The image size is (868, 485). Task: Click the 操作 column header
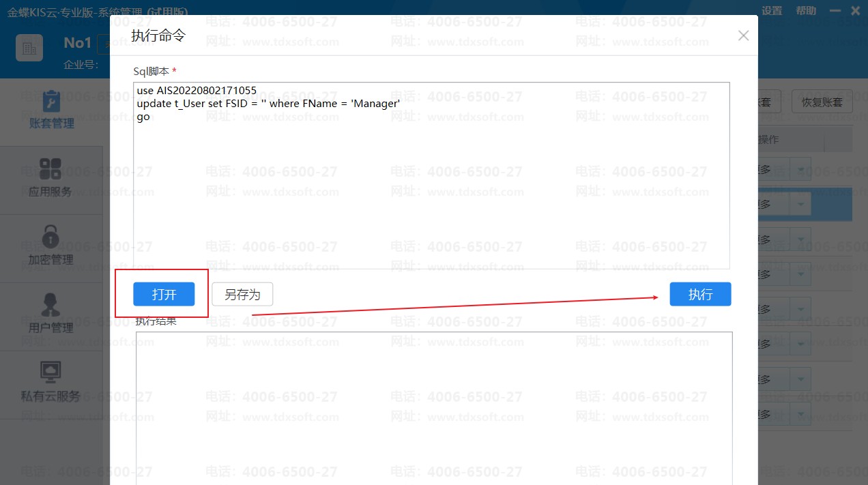tap(769, 140)
